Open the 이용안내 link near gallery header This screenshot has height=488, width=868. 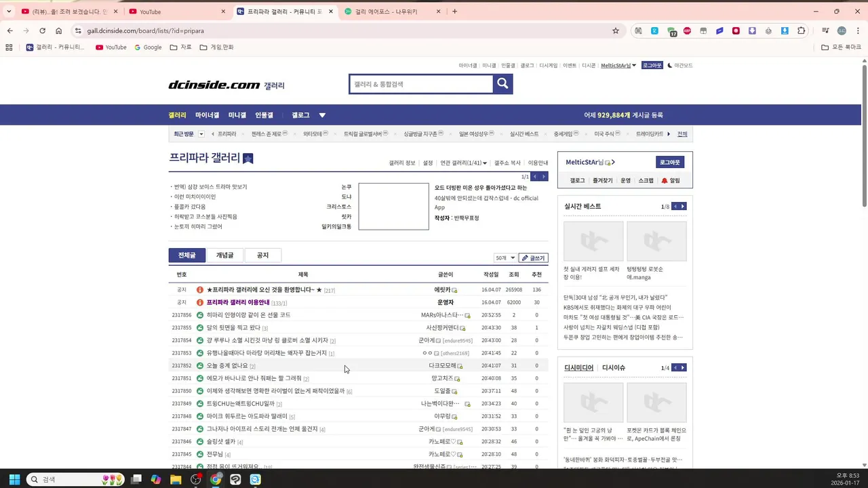pyautogui.click(x=538, y=163)
